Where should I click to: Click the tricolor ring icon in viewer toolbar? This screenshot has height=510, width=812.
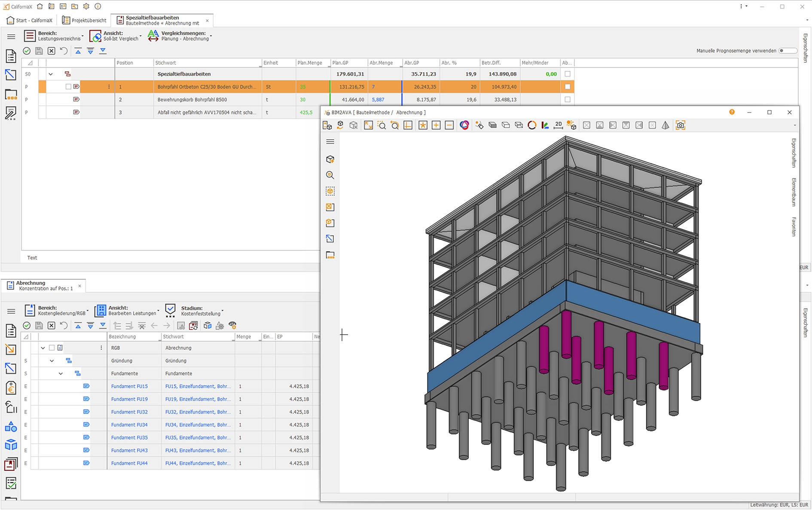click(464, 125)
